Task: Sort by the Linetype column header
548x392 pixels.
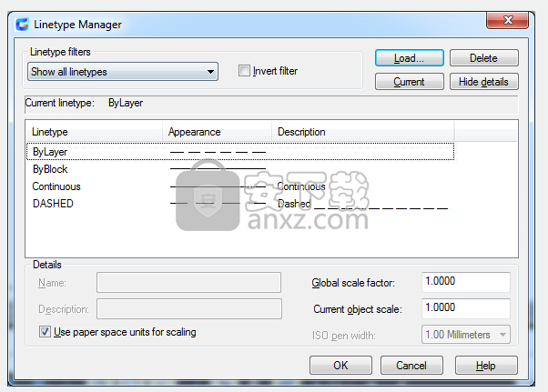Action: 95,132
